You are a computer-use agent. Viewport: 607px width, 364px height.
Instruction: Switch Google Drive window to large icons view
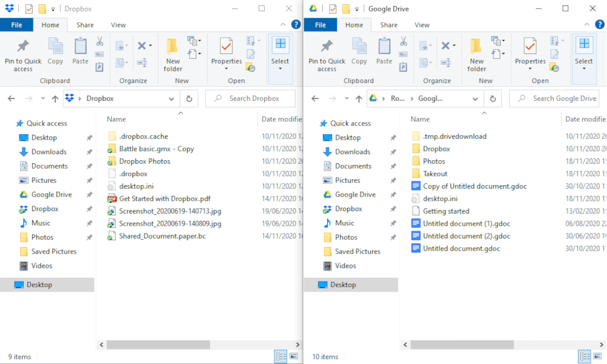point(597,356)
